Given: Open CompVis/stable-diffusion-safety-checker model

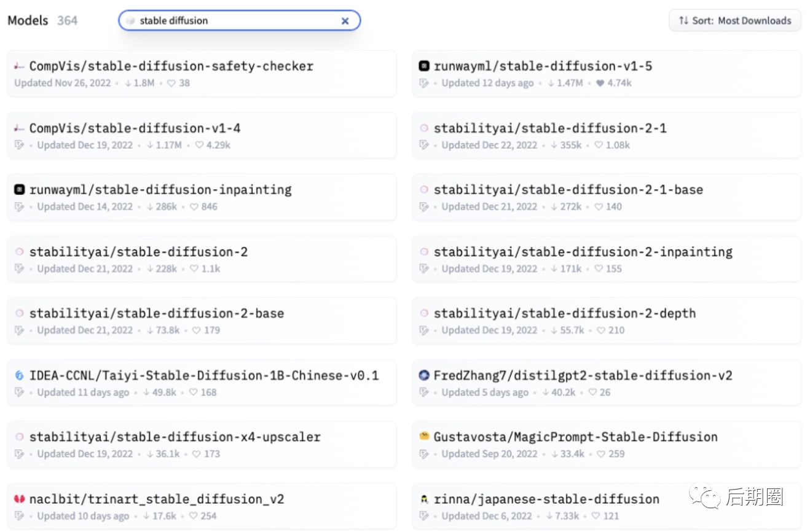Looking at the screenshot, I should coord(202,74).
